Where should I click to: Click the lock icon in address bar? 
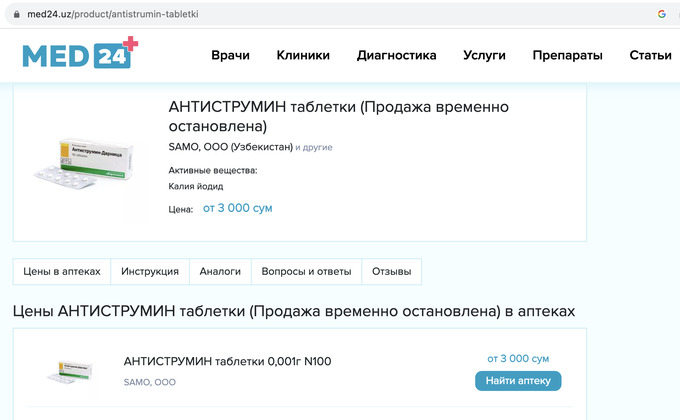pyautogui.click(x=16, y=14)
